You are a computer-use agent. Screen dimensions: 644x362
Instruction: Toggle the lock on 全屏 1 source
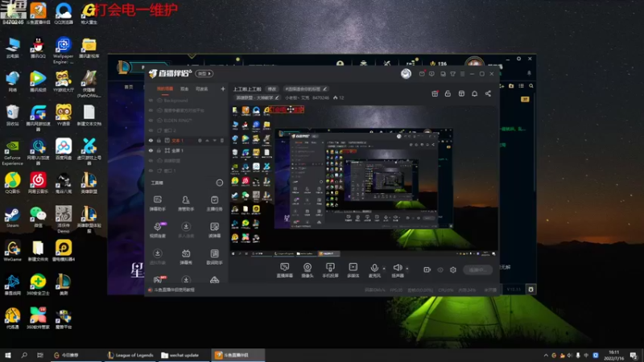159,150
